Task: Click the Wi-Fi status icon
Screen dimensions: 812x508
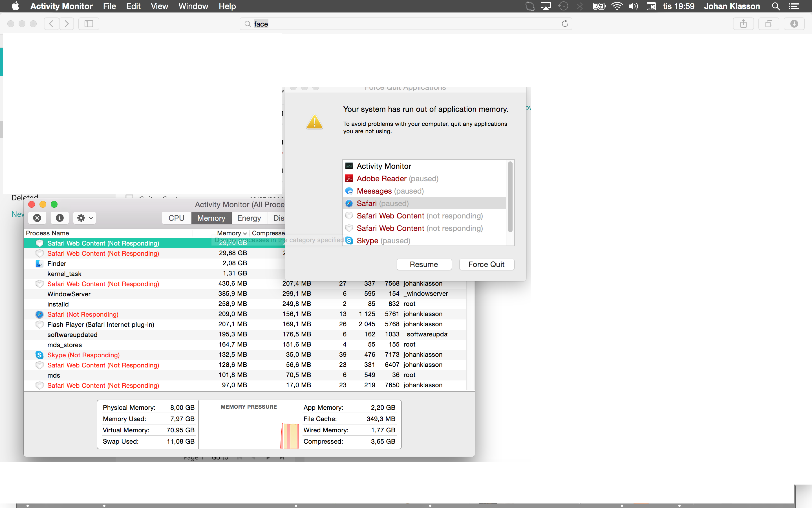Action: tap(617, 6)
